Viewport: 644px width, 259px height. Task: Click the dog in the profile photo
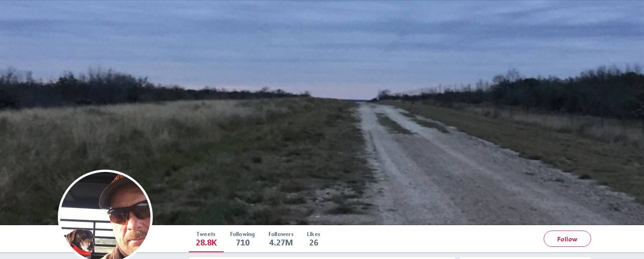tap(81, 242)
